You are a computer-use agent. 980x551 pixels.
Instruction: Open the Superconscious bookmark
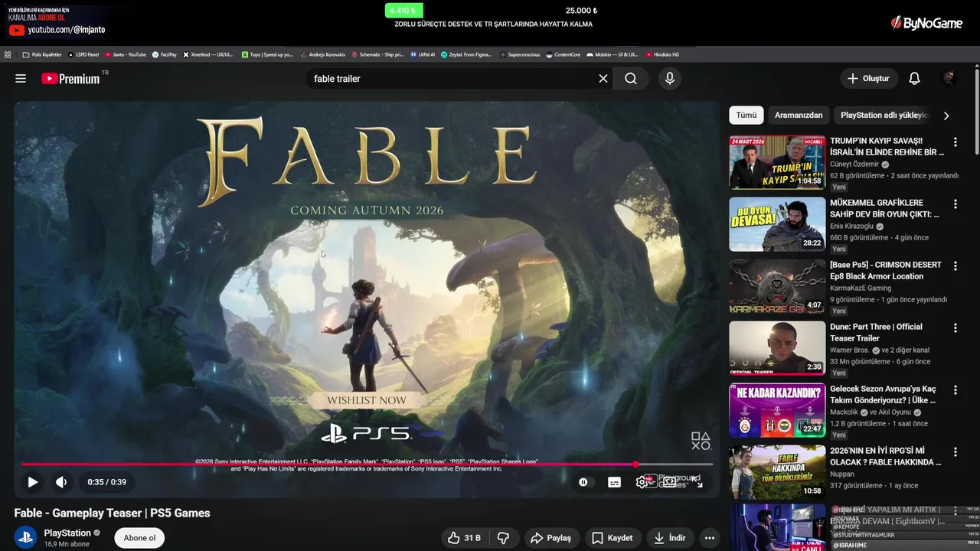[521, 54]
